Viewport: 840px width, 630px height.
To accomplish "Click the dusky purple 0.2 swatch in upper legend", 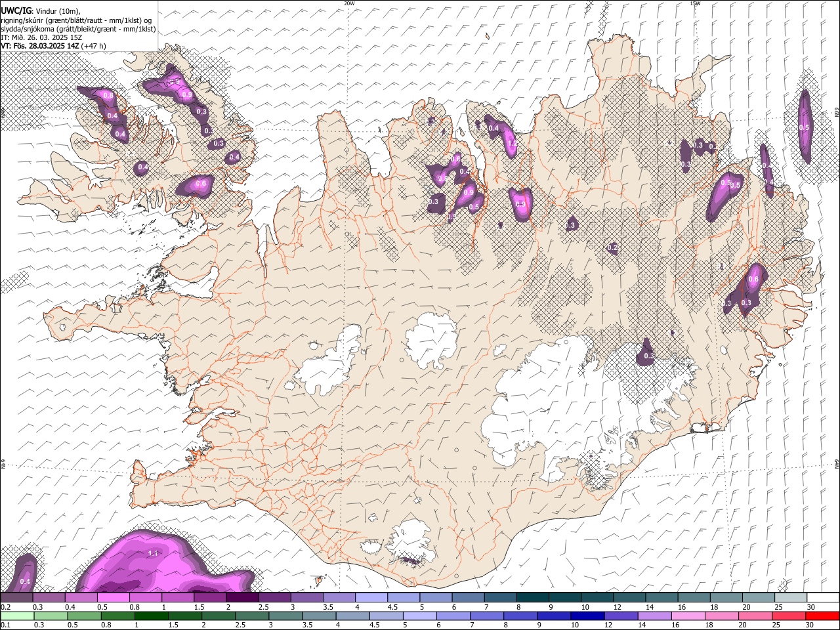I will click(x=16, y=597).
